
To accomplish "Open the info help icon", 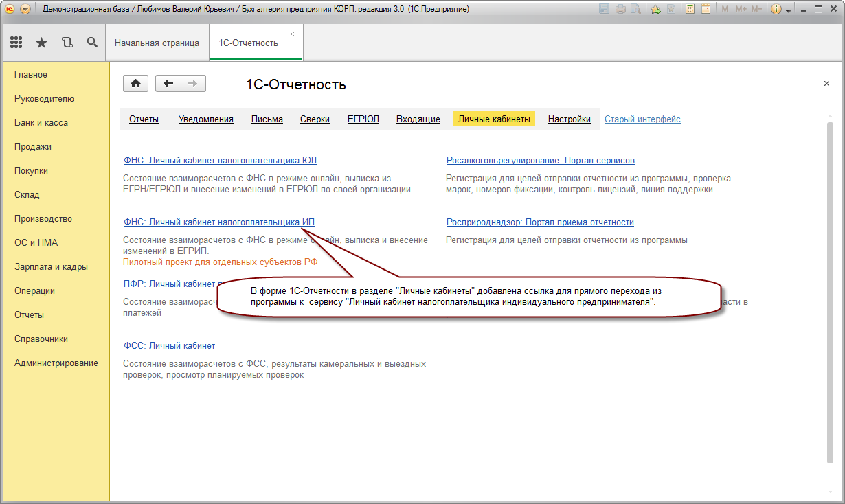I will click(x=776, y=10).
